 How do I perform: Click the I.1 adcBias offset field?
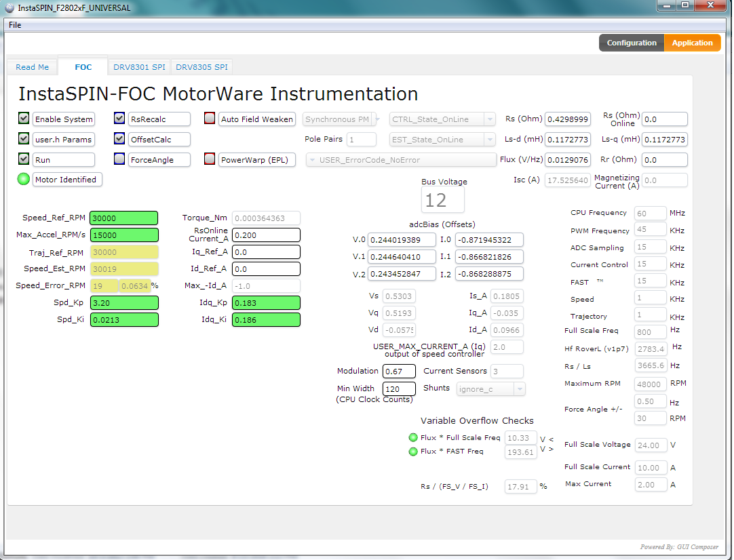[x=489, y=257]
